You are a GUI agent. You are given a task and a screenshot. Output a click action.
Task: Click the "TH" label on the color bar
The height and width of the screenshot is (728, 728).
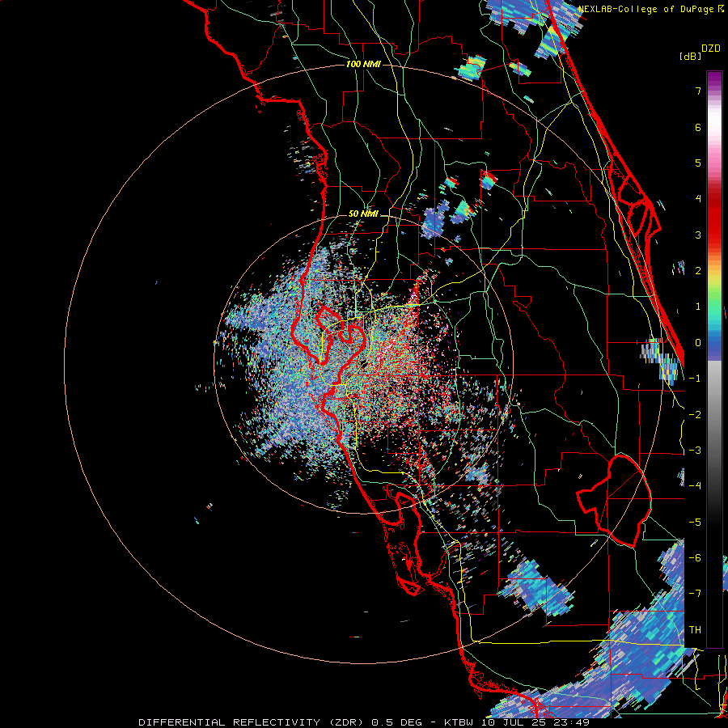(x=695, y=630)
